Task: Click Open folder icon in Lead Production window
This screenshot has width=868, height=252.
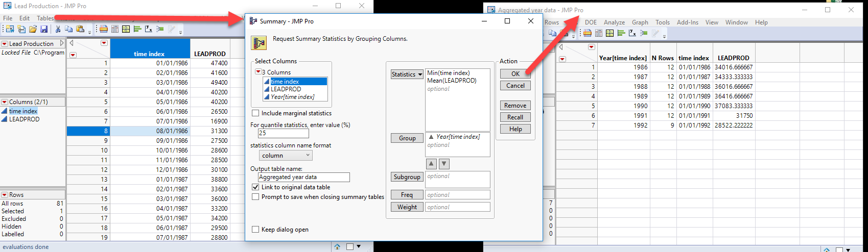Action: point(33,29)
